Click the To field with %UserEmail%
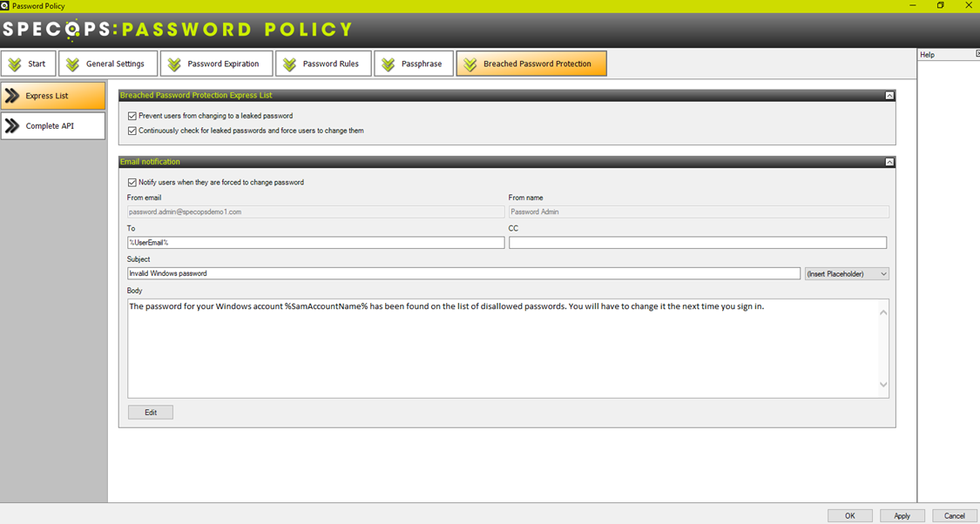Viewport: 980px width, 524px height. pyautogui.click(x=315, y=242)
